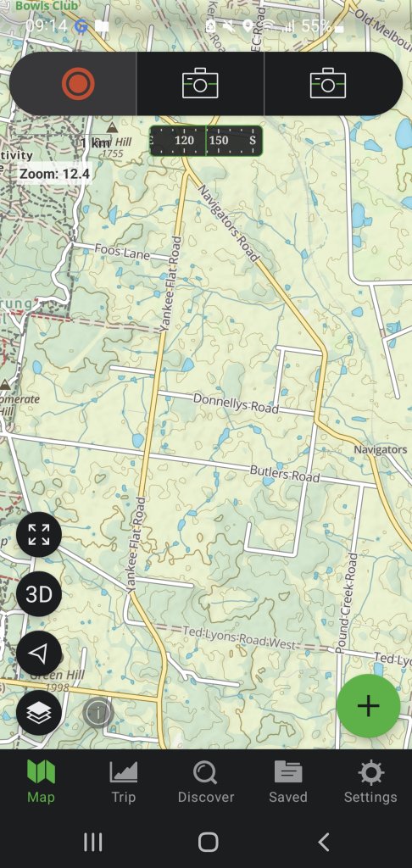Tap the green plus add button
412x868 pixels.
coord(368,706)
